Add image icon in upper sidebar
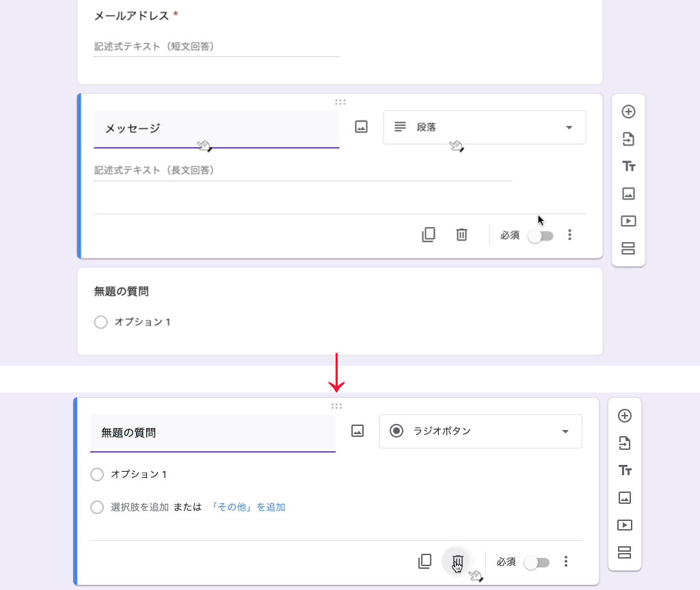The width and height of the screenshot is (700, 590). [628, 194]
